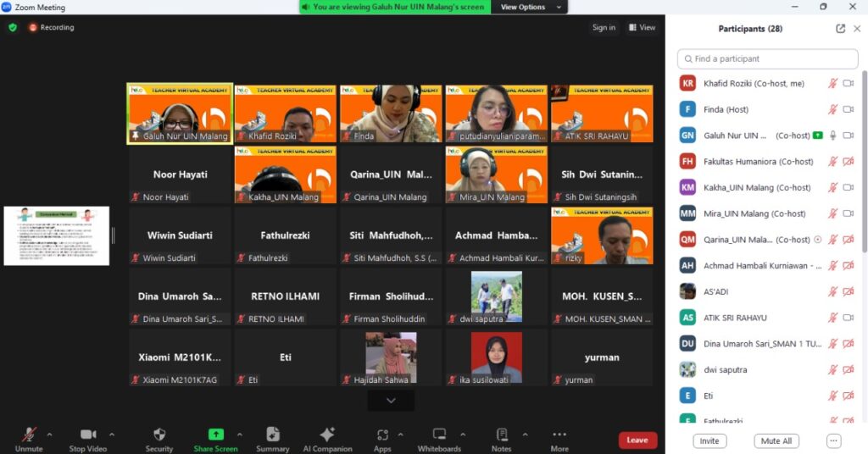This screenshot has height=454, width=868.
Task: Open the meeting Summary tool
Action: tap(272, 436)
